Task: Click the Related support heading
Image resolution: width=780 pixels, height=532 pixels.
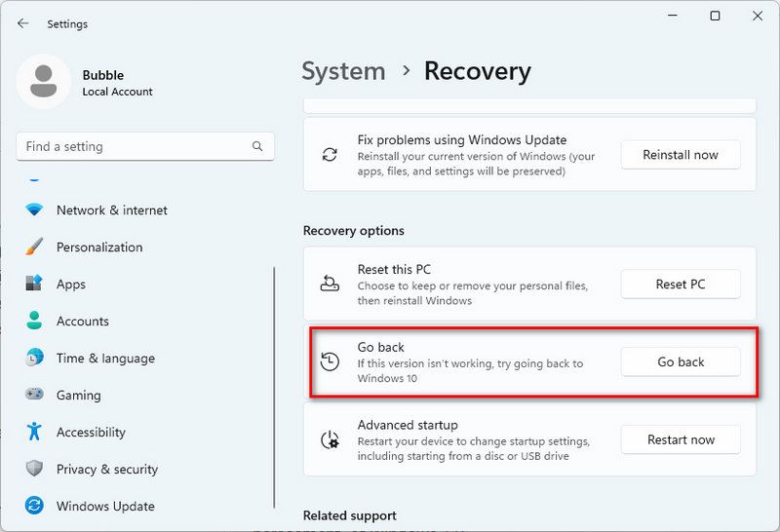Action: point(350,515)
